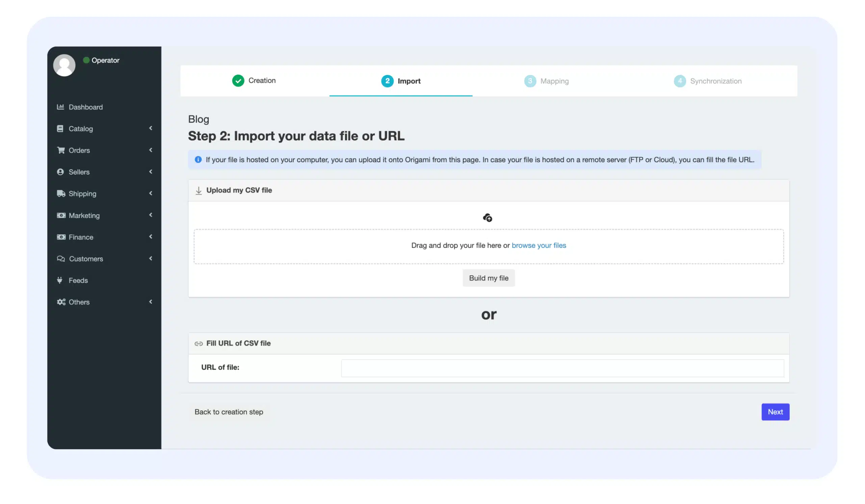
Task: Click the Next button
Action: [x=775, y=412]
